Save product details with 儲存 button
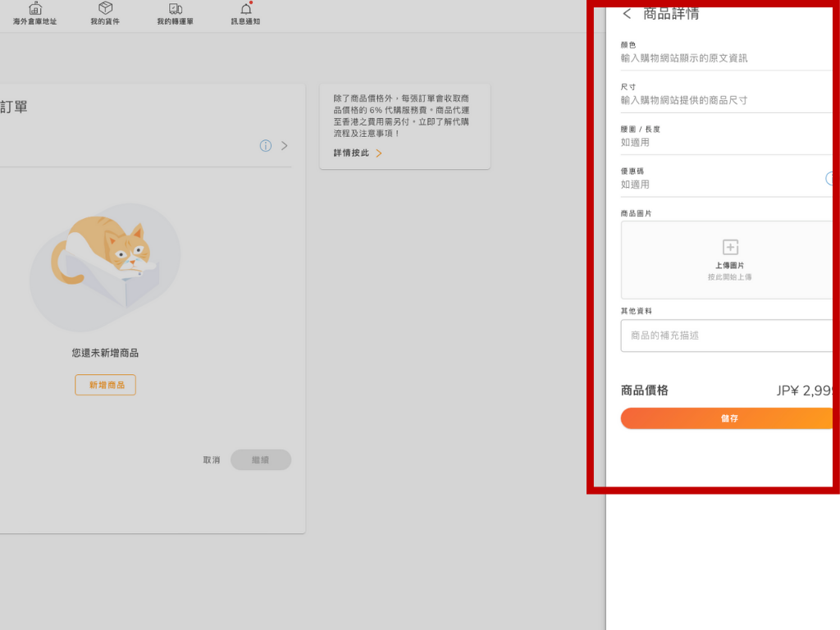840x630 pixels. tap(729, 418)
